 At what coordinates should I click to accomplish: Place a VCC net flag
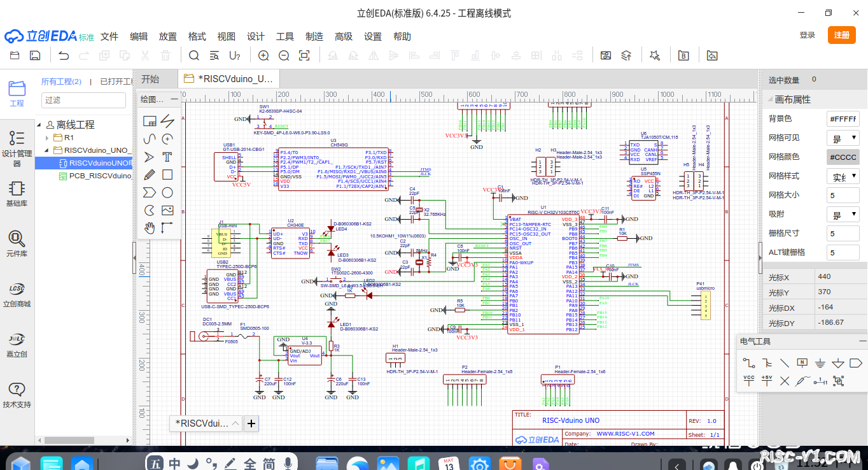[749, 381]
